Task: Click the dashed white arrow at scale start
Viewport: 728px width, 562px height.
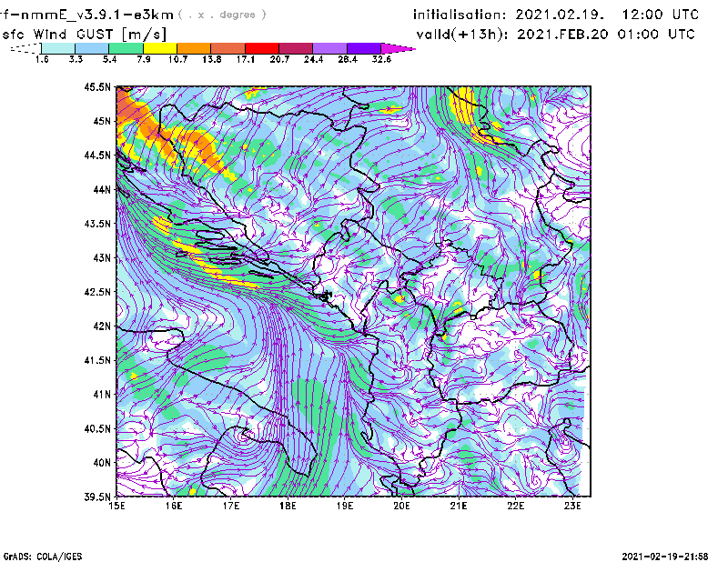Action: (x=25, y=48)
